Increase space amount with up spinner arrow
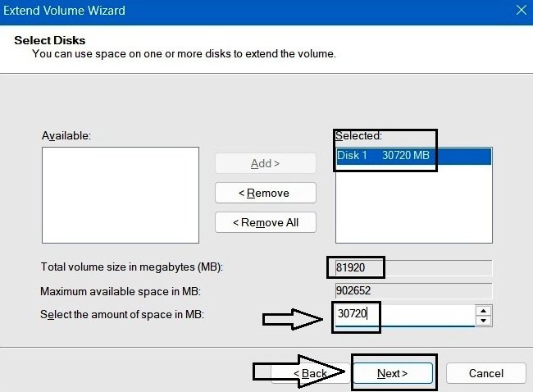533x392 pixels. (483, 311)
